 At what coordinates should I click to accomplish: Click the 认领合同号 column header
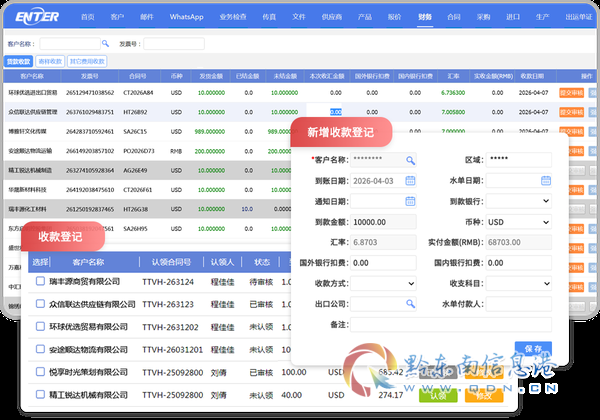click(x=171, y=262)
